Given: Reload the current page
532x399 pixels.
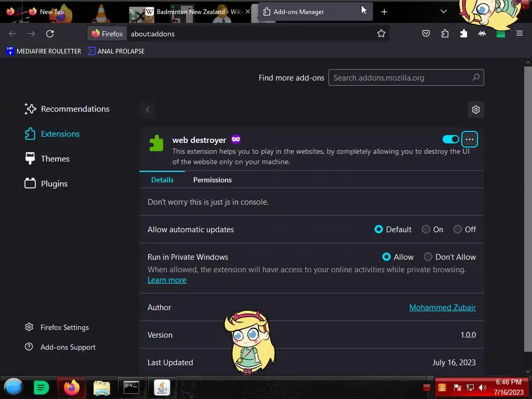Looking at the screenshot, I should 50,34.
